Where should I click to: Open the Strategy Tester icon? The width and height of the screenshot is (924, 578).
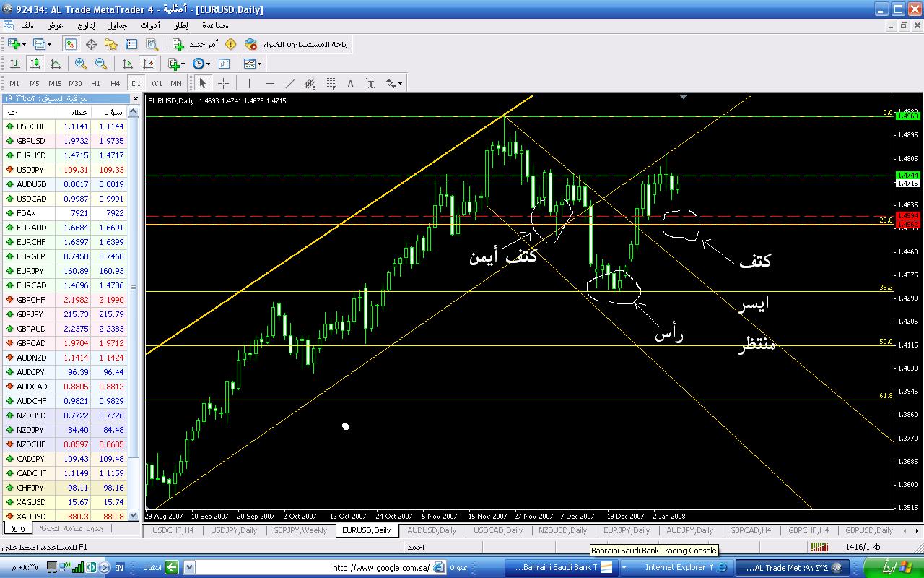coord(152,44)
